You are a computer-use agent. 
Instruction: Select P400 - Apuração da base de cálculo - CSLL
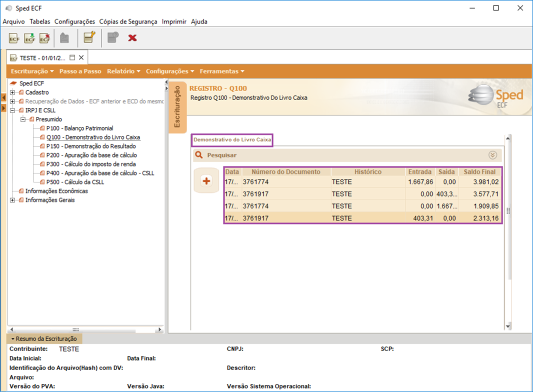point(100,173)
